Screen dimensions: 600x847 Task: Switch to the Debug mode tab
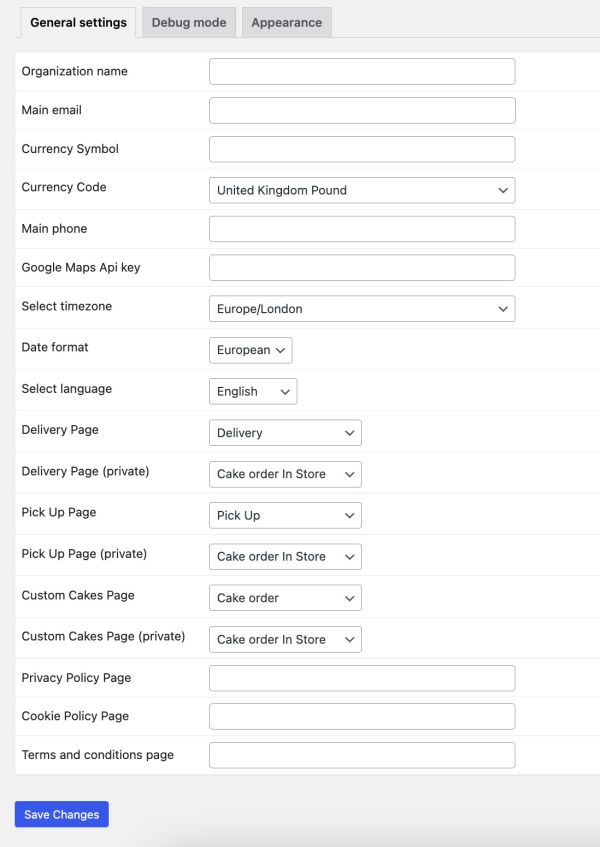click(x=188, y=21)
